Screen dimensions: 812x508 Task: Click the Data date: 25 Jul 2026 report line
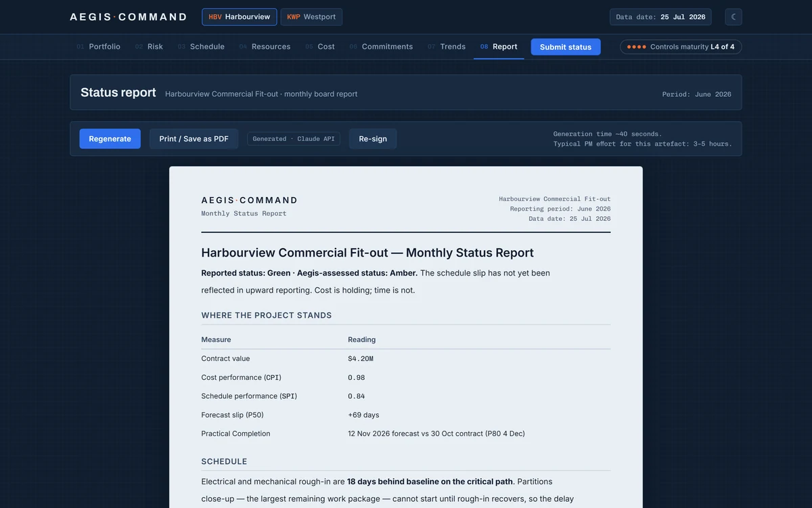point(570,219)
